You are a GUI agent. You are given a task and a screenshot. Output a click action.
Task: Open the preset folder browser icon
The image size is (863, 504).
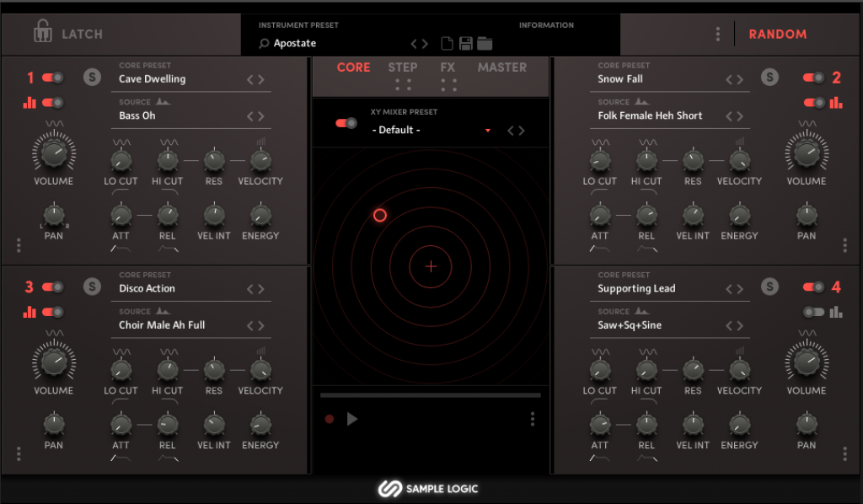tap(485, 43)
